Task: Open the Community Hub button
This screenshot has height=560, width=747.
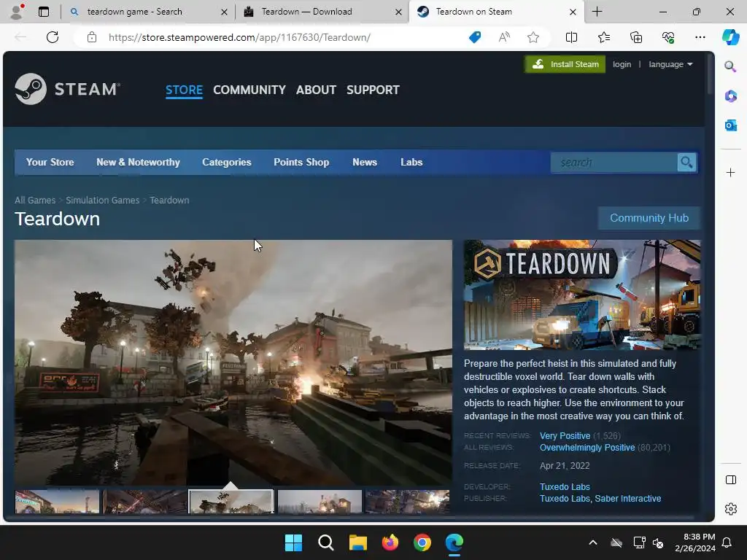Action: pos(649,218)
